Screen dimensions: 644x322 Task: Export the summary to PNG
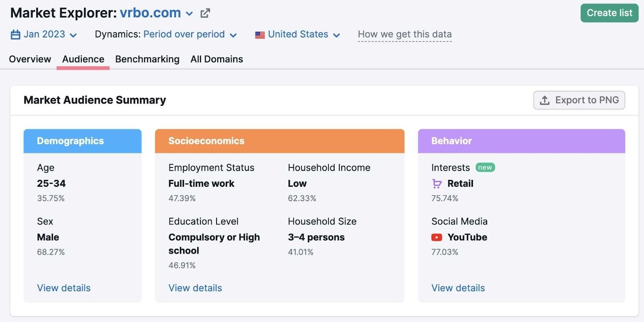579,100
